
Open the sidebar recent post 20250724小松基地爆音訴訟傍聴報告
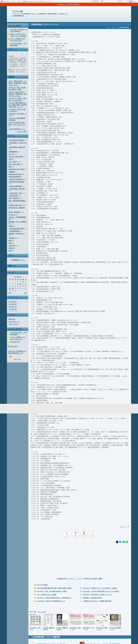coord(17,119)
